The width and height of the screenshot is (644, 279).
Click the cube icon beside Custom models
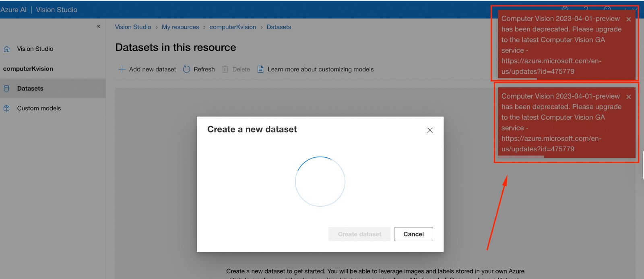coord(6,108)
